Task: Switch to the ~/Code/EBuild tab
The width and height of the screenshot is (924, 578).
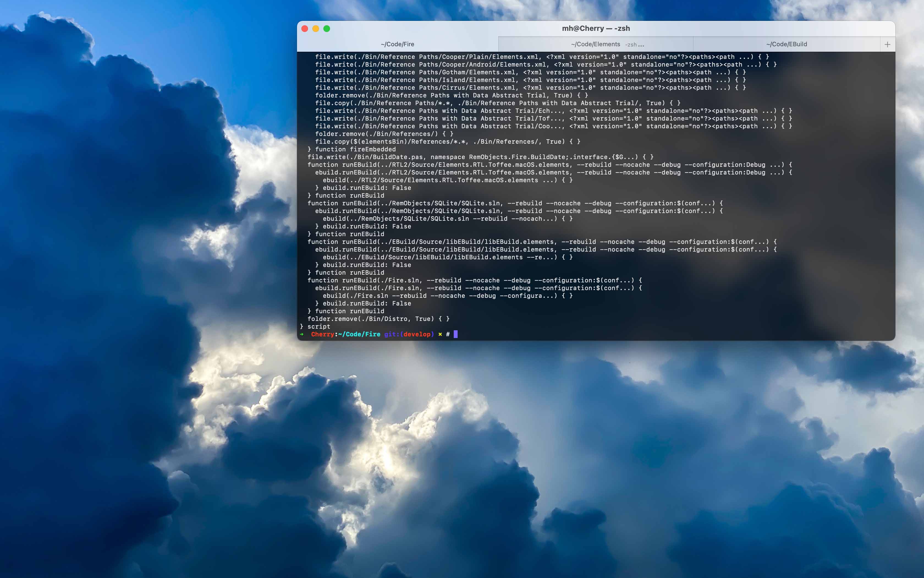Action: coord(787,44)
